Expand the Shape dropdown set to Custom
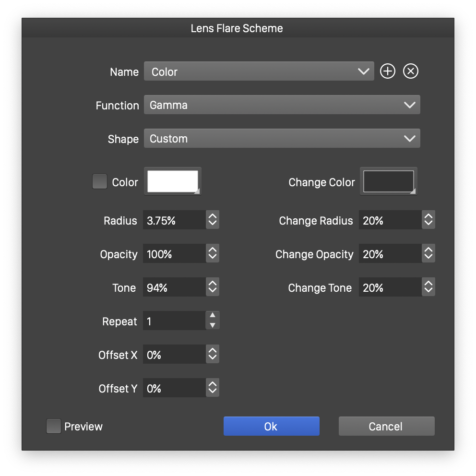The height and width of the screenshot is (476, 476). (x=282, y=139)
